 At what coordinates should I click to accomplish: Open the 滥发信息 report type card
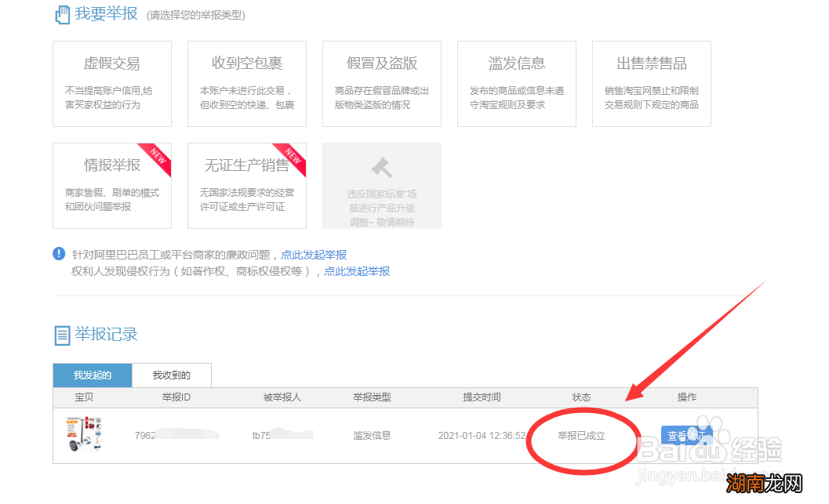pyautogui.click(x=516, y=84)
